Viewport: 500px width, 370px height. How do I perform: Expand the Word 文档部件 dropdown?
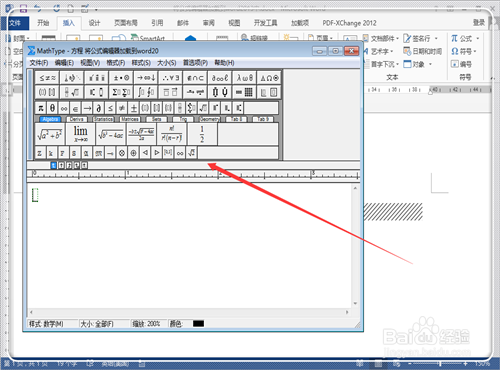coord(398,39)
